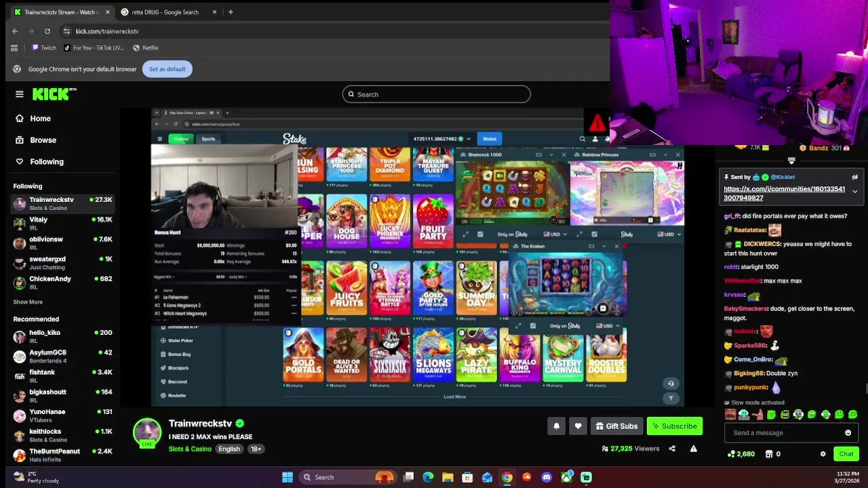The height and width of the screenshot is (488, 868).
Task: Open USD dropdown under Rainbow Princess
Action: point(670,235)
